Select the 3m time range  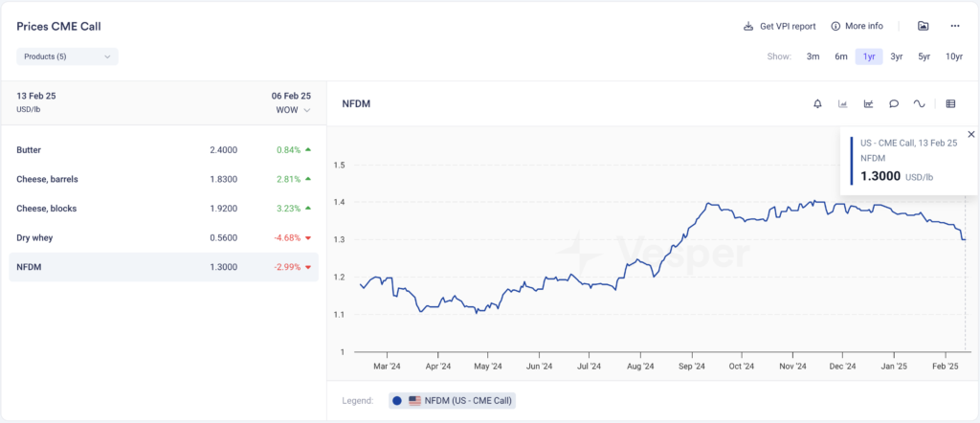coord(813,56)
